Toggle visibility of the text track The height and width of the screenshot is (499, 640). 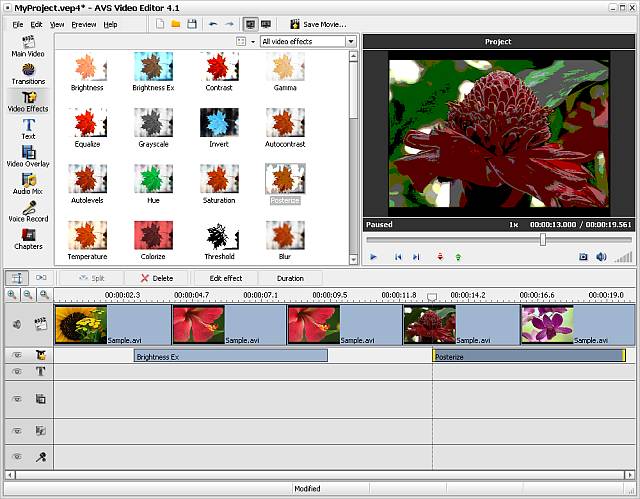pyautogui.click(x=17, y=371)
